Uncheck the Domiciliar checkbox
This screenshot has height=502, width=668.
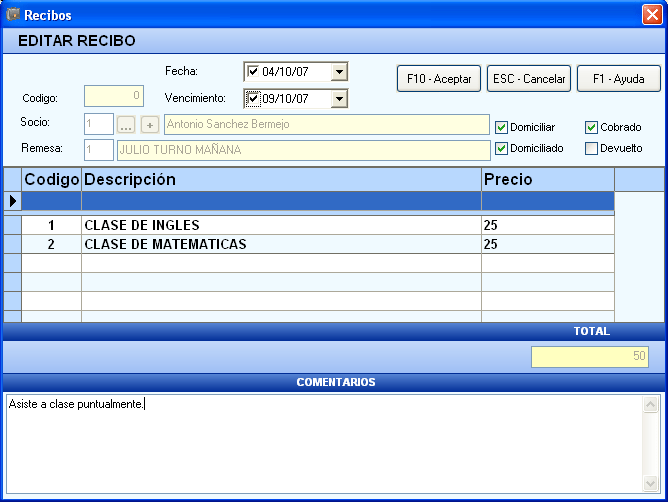point(501,127)
